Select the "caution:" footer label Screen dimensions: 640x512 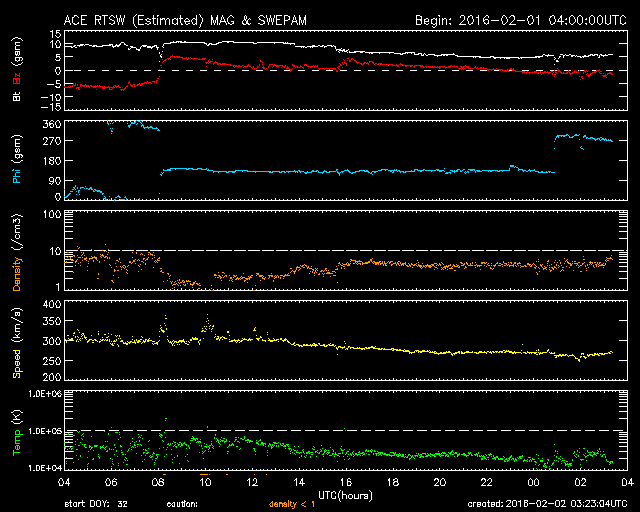point(182,504)
